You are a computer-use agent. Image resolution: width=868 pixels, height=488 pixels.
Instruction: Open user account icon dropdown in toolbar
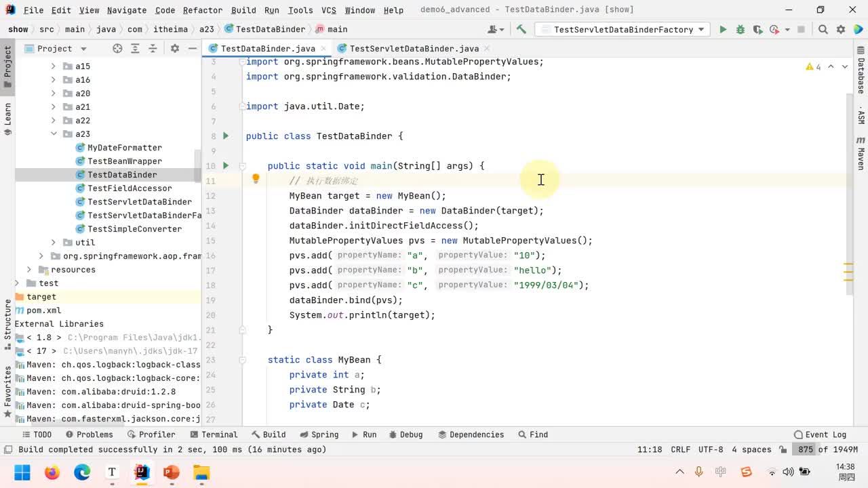coord(496,29)
